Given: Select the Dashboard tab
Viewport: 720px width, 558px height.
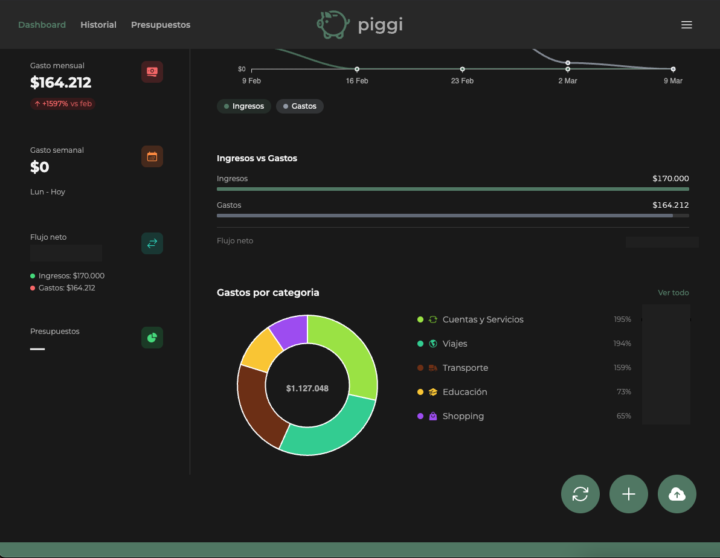Looking at the screenshot, I should (x=42, y=25).
